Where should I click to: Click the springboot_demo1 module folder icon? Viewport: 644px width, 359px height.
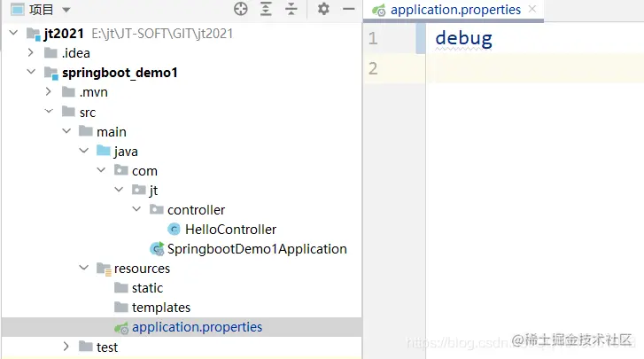50,73
